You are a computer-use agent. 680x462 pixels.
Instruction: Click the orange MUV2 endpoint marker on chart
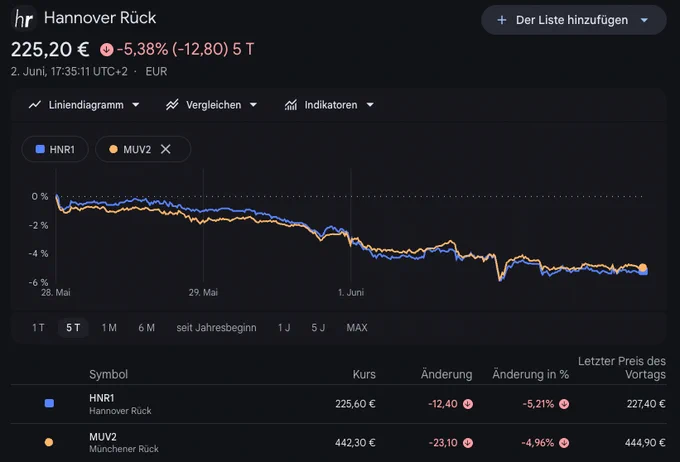[x=643, y=267]
